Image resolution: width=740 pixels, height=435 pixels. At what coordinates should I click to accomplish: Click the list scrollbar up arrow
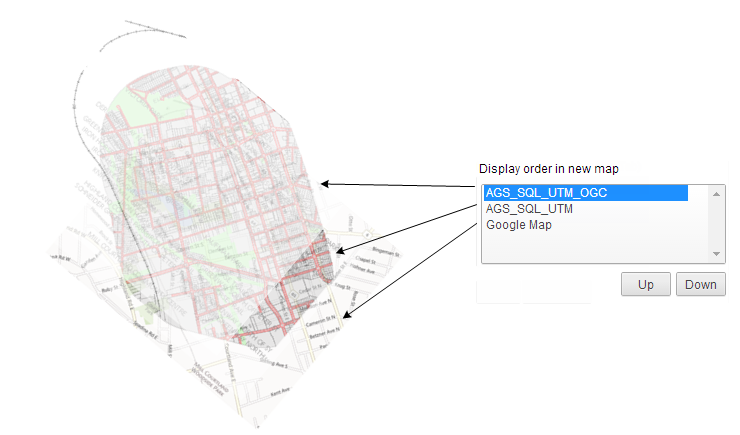tap(716, 193)
